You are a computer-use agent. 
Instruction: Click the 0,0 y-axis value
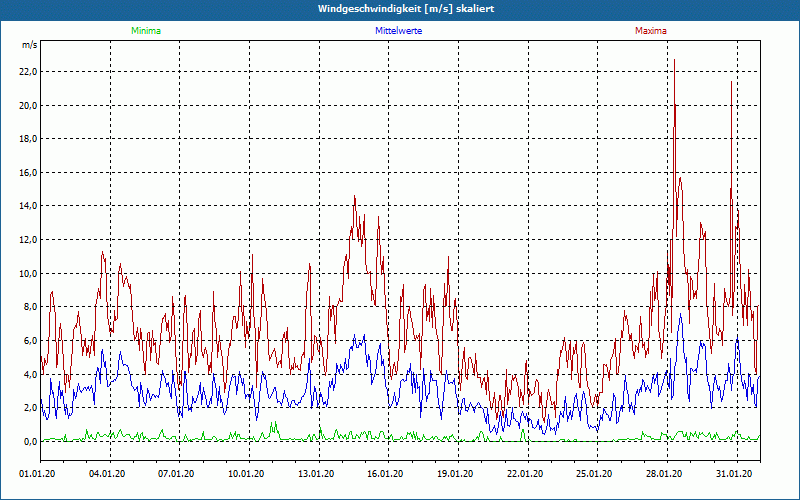pos(31,441)
